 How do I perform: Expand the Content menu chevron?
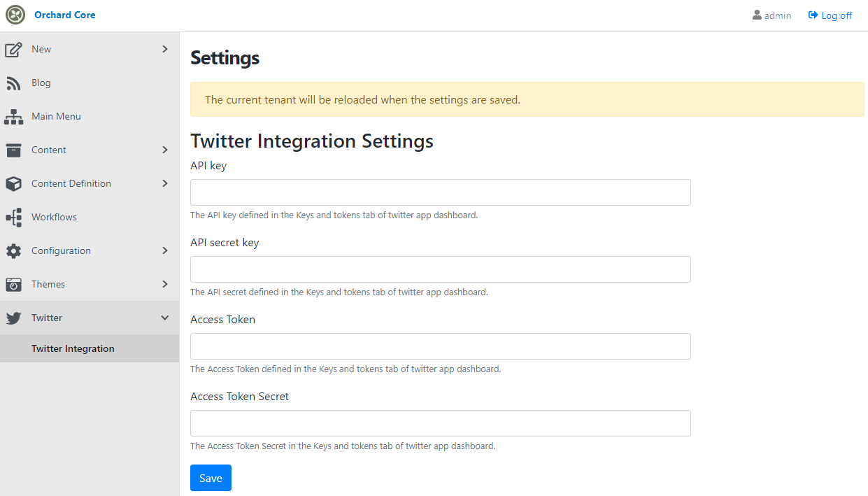coord(165,150)
